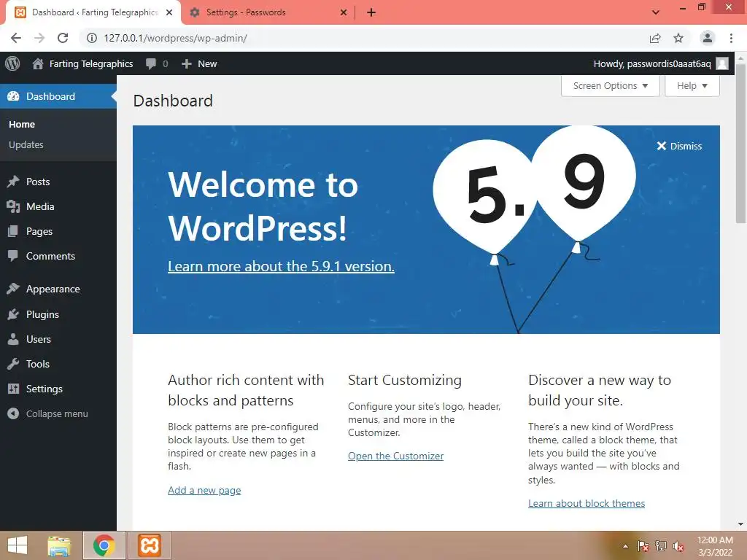The width and height of the screenshot is (747, 560).
Task: Go back in browser history
Action: (x=16, y=38)
